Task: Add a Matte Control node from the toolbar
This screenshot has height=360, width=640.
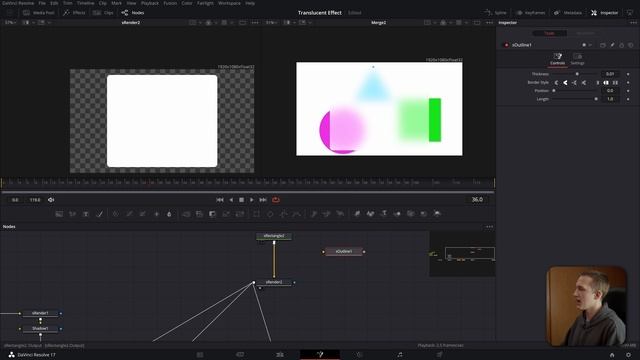Action: [213, 214]
